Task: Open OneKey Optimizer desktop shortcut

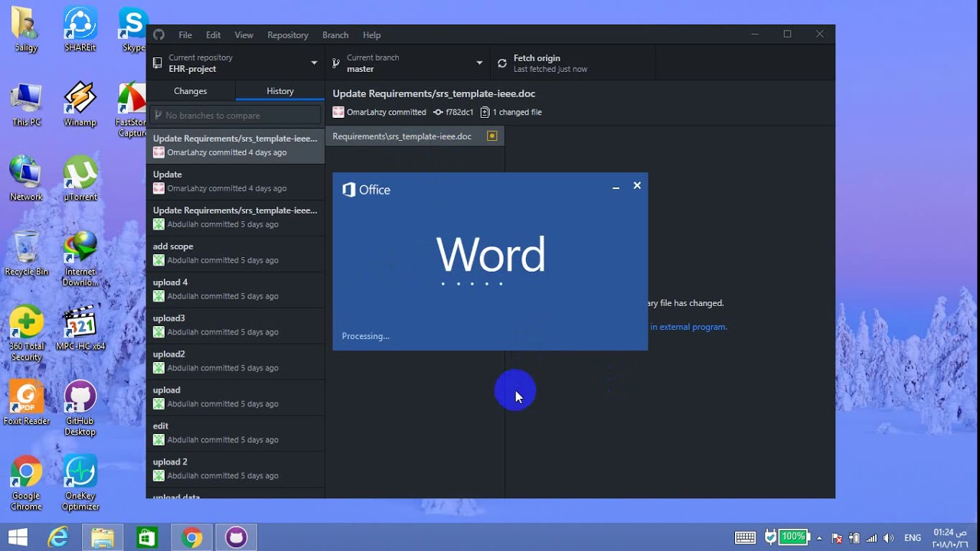Action: (x=80, y=484)
